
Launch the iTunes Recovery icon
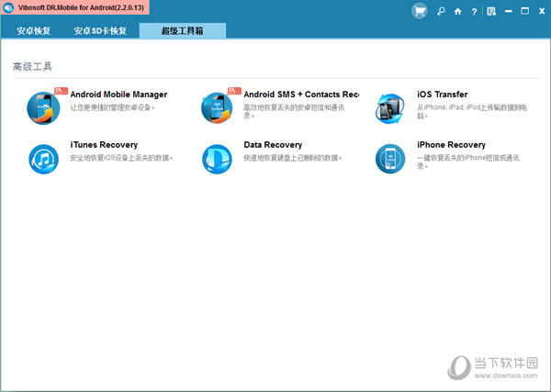coord(43,159)
